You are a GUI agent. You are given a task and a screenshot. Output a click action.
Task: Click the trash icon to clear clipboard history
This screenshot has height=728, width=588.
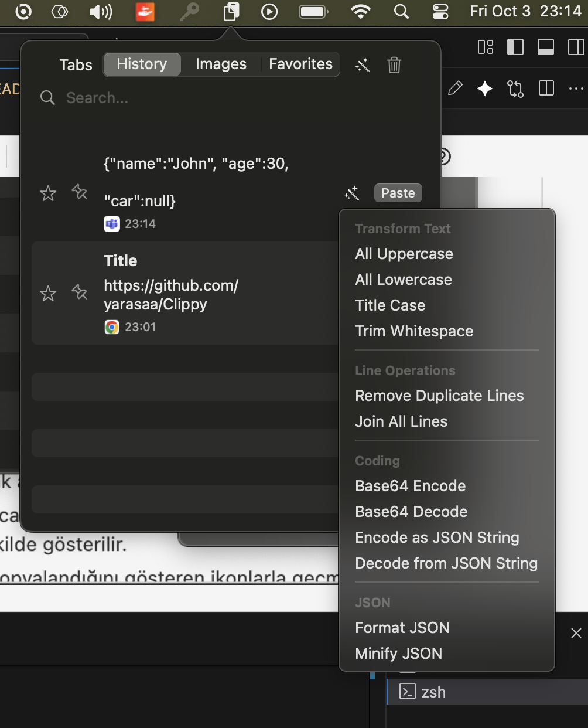[x=394, y=65]
